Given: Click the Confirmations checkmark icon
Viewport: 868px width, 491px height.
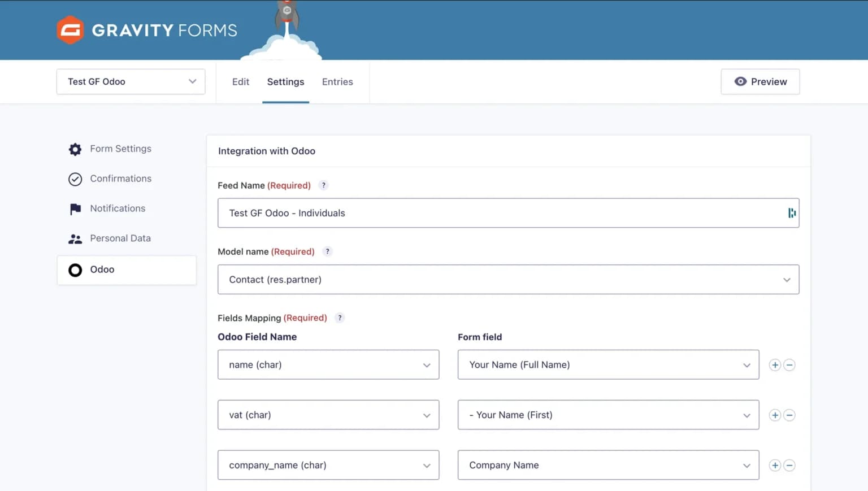Looking at the screenshot, I should pyautogui.click(x=75, y=179).
